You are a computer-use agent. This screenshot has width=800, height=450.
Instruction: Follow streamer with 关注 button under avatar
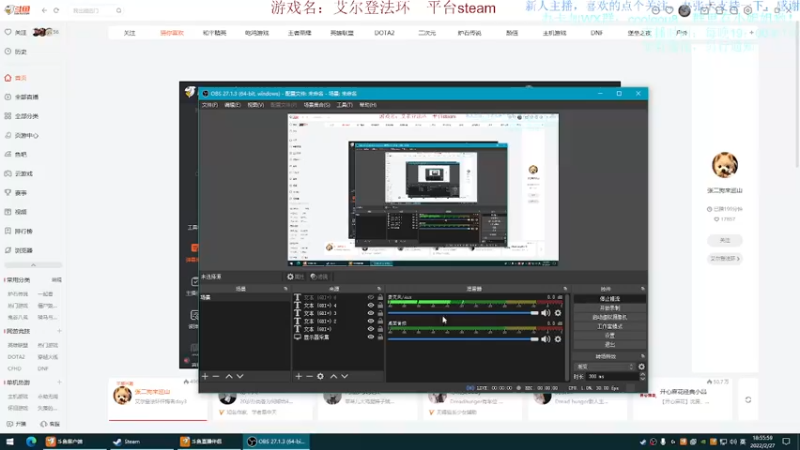pos(724,240)
